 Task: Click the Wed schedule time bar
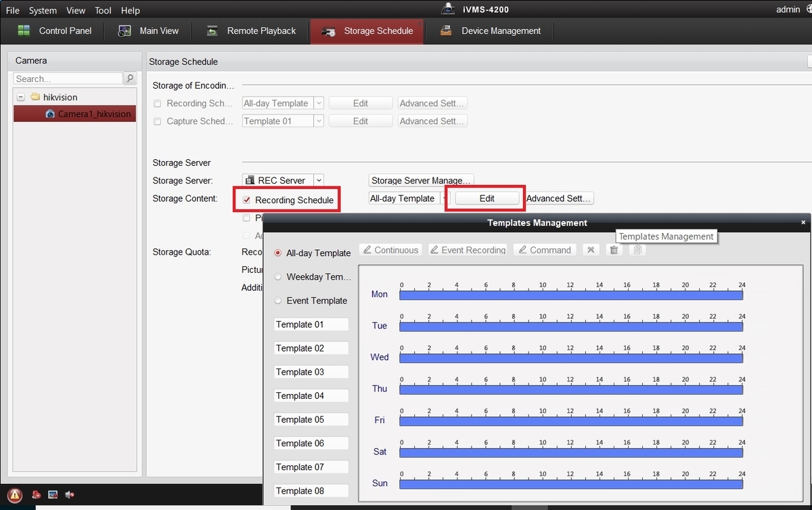[x=571, y=358]
